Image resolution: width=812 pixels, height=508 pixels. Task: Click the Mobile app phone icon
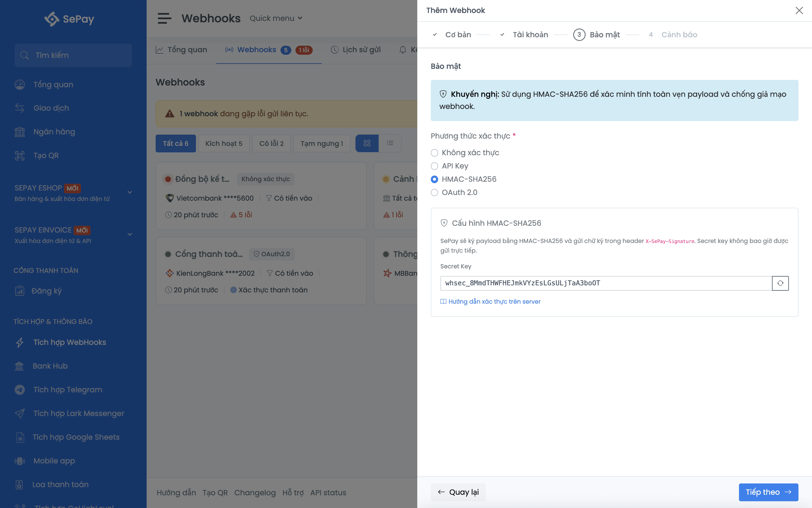[x=20, y=461]
